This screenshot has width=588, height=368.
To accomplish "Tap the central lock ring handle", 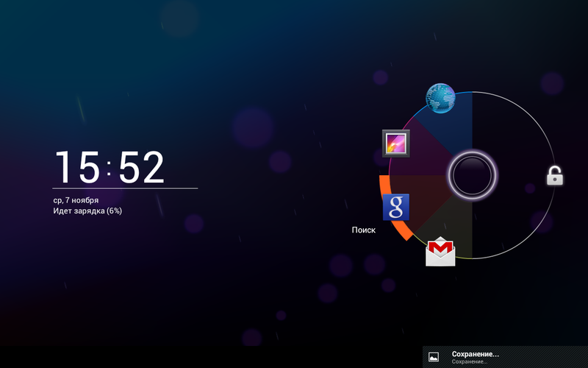I will tap(472, 175).
